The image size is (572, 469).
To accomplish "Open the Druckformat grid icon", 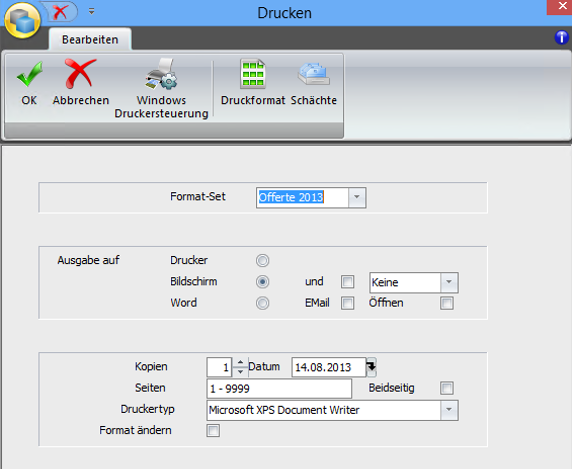I will coord(252,74).
